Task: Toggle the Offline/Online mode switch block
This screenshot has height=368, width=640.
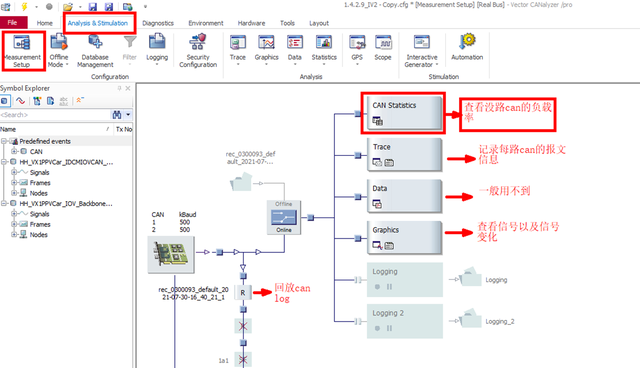Action: point(284,217)
